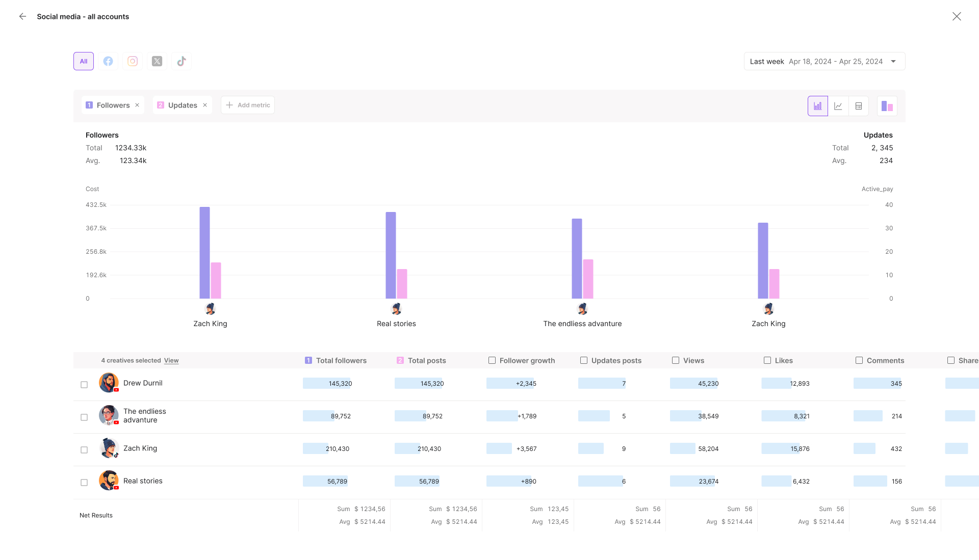This screenshot has height=560, width=979.
Task: Select the Drew Durnil row checkbox
Action: click(x=84, y=385)
